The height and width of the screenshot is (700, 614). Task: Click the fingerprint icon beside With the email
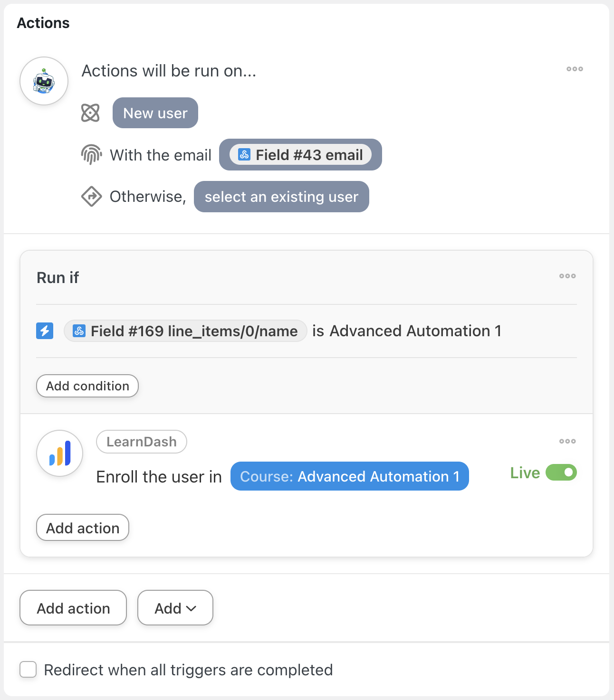[91, 155]
